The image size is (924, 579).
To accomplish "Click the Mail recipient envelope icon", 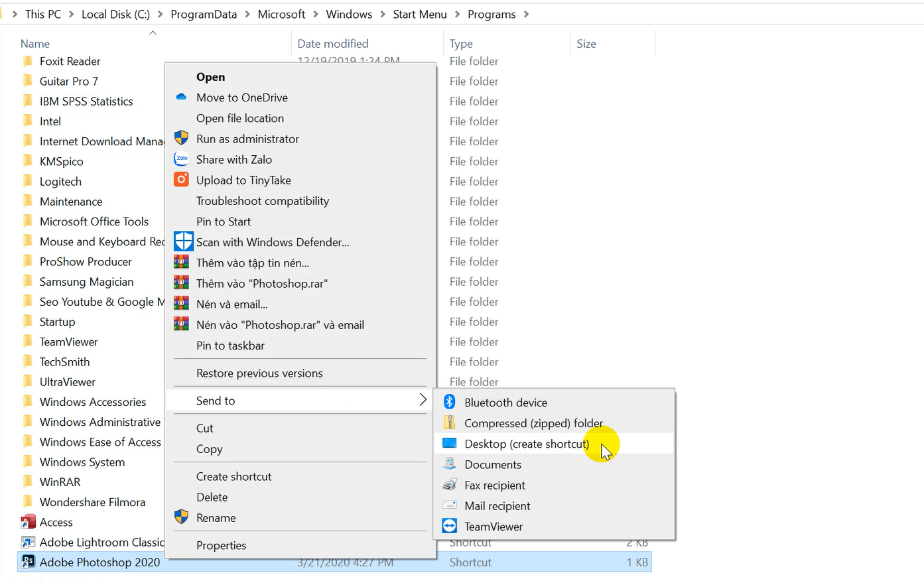I will coord(449,505).
